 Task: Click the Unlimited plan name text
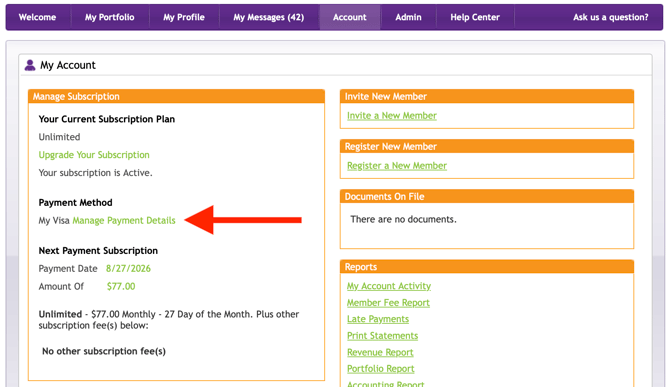tap(59, 137)
